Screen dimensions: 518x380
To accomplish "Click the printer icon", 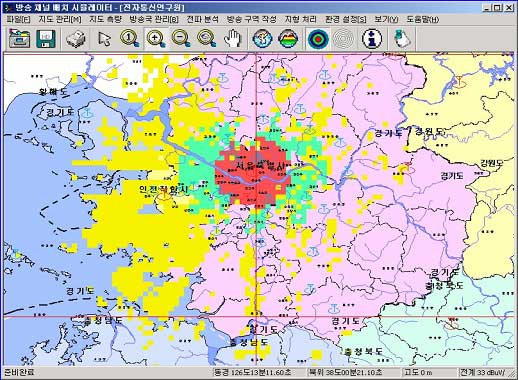I will pos(76,39).
